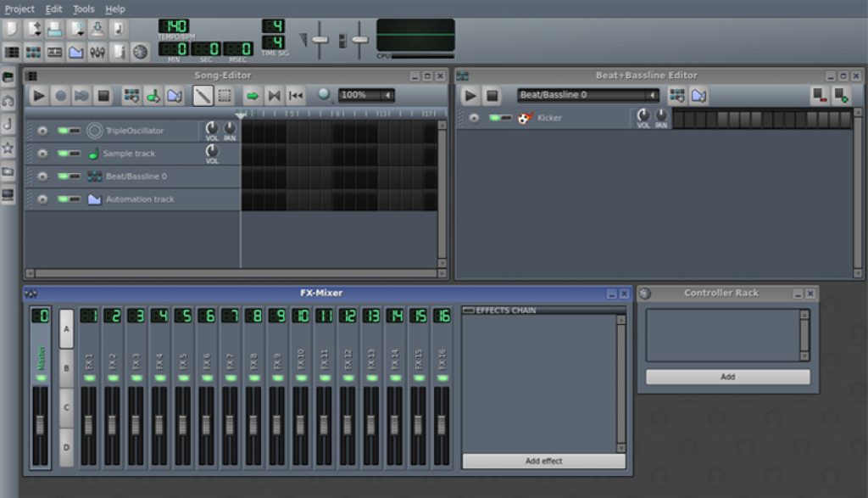
Task: Open the Project menu
Action: (x=19, y=8)
